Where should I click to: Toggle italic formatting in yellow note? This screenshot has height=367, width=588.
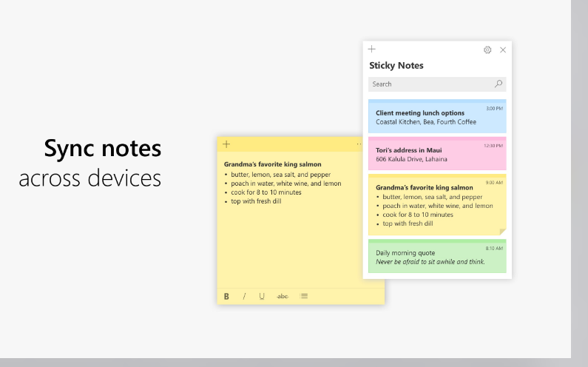click(x=244, y=297)
